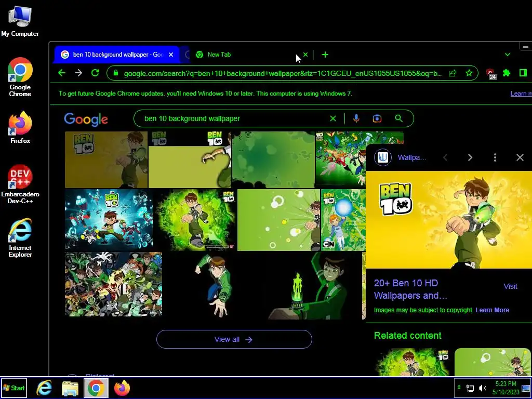Show next image in preview panel
Image resolution: width=532 pixels, height=399 pixels.
coord(470,157)
